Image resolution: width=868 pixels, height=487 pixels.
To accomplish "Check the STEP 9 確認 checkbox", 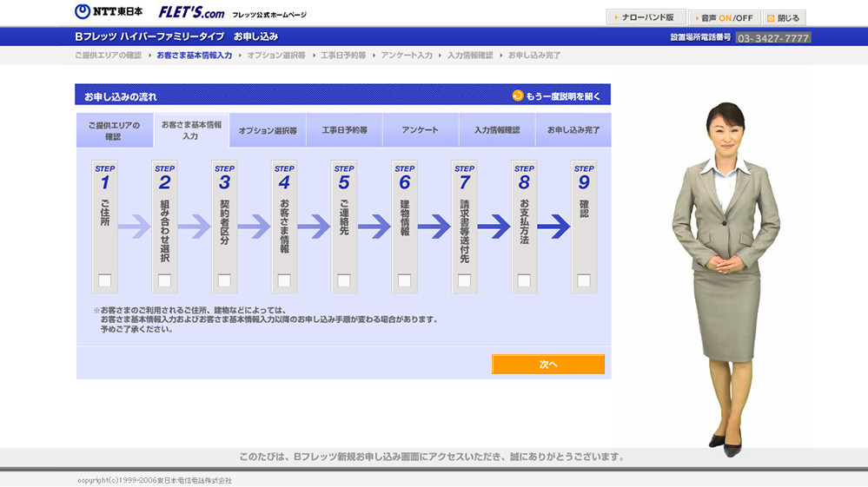I will tap(584, 280).
